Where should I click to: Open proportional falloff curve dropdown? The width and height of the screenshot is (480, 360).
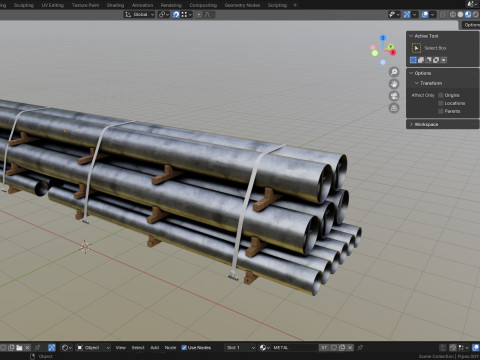pyautogui.click(x=209, y=15)
